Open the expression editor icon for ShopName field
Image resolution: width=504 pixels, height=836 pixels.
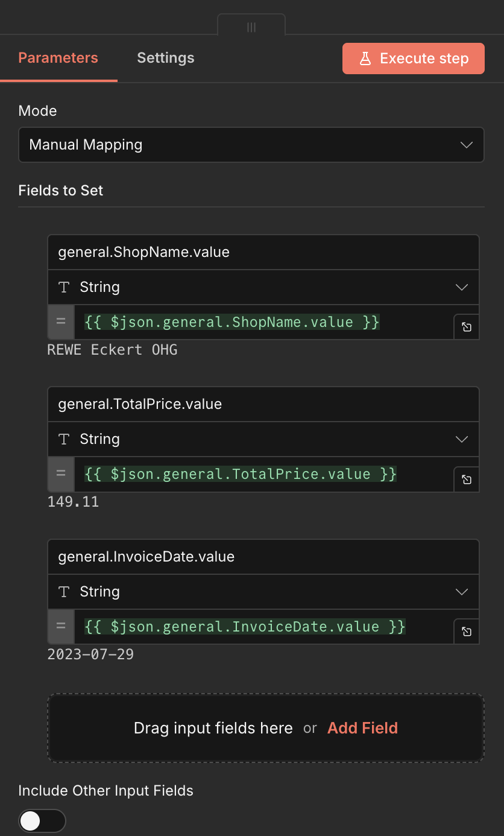(465, 326)
